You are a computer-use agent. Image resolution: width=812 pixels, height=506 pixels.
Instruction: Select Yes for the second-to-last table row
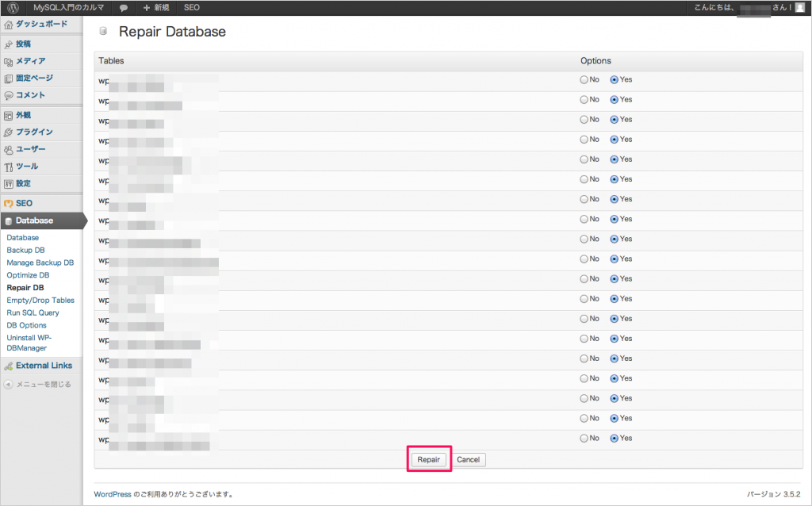pyautogui.click(x=615, y=419)
